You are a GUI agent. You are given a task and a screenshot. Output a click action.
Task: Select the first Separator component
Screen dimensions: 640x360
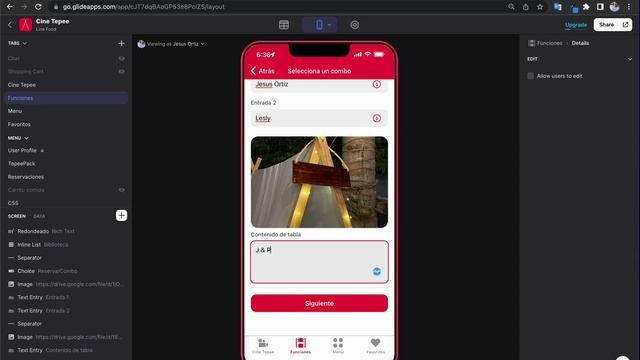tap(67, 258)
